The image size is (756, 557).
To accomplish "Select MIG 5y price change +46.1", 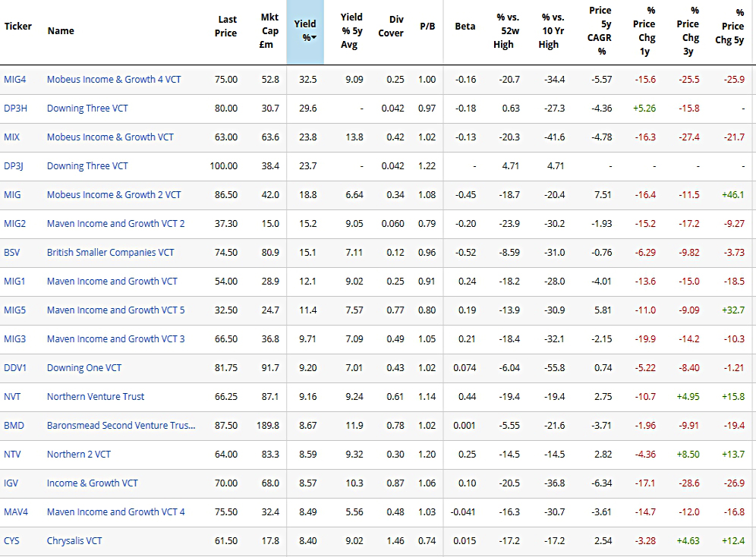I will [733, 195].
